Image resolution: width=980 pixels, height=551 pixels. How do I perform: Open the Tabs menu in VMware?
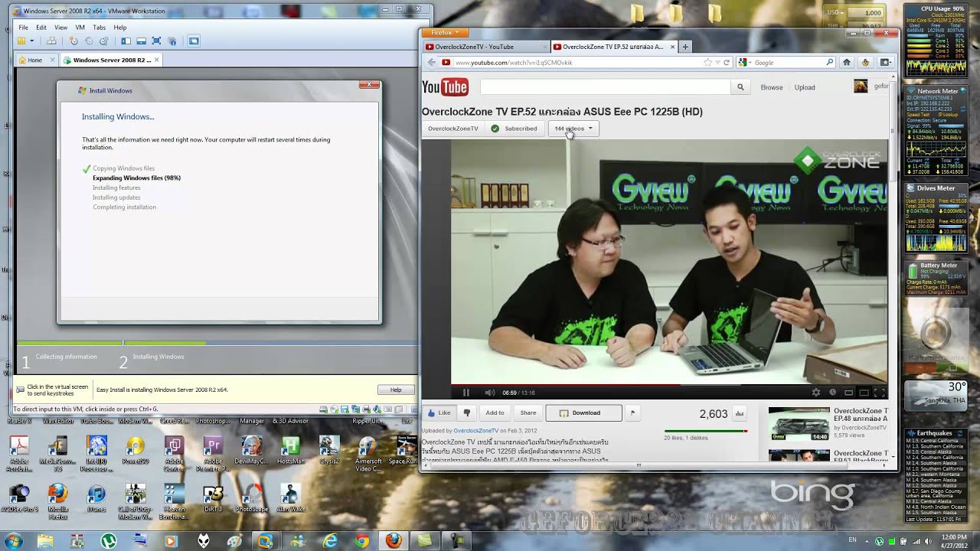pyautogui.click(x=100, y=28)
